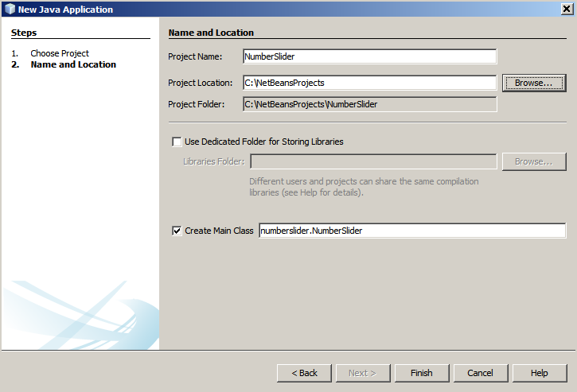Image resolution: width=577 pixels, height=392 pixels.
Task: Click the NetBeans cube icon in title bar
Action: tap(9, 10)
